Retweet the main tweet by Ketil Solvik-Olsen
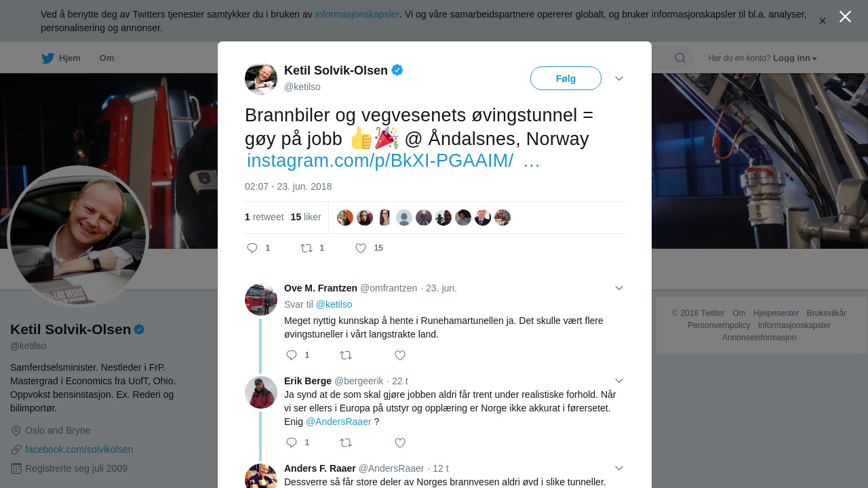Screen dimensions: 868x488 click(x=307, y=248)
